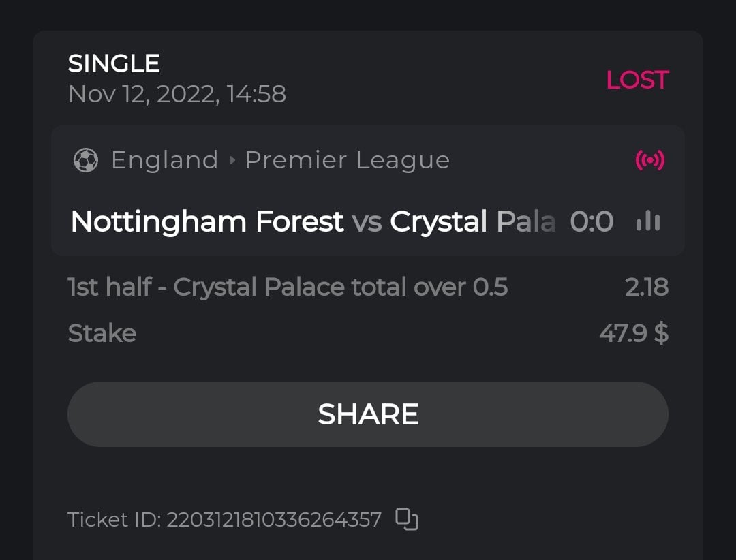Viewport: 736px width, 560px height.
Task: Select the England country label
Action: click(x=164, y=161)
